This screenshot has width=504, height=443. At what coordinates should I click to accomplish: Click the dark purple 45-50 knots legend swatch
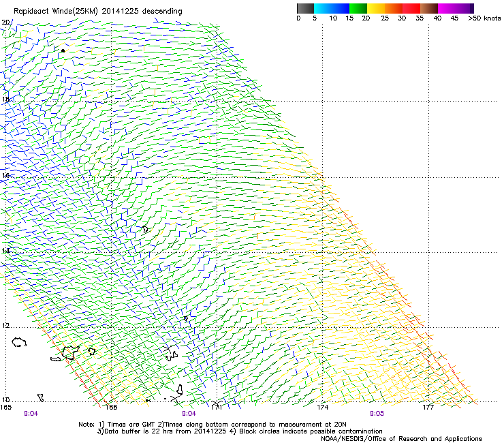[x=464, y=8]
